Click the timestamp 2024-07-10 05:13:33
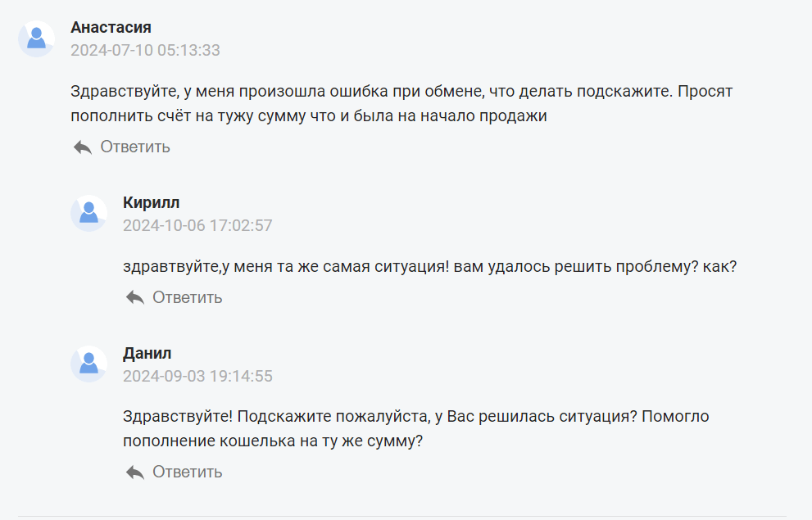The height and width of the screenshot is (520, 812). [146, 50]
